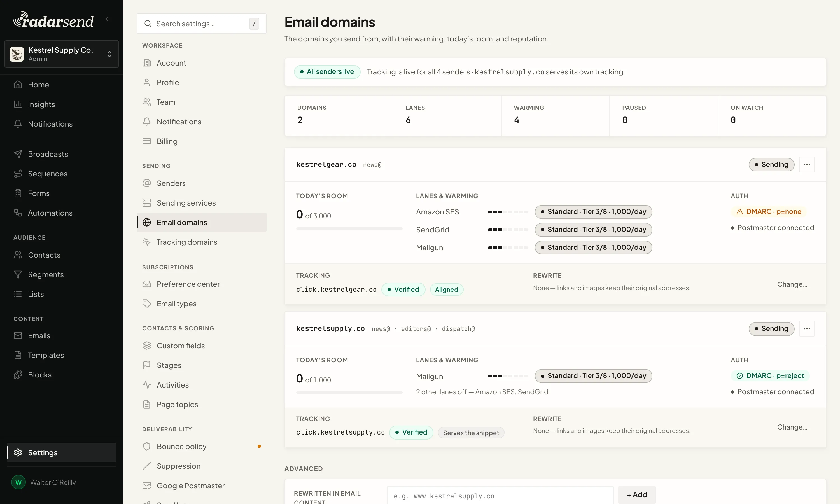Open Automations icon in sidebar
Viewport: 840px width, 504px height.
[x=18, y=213]
